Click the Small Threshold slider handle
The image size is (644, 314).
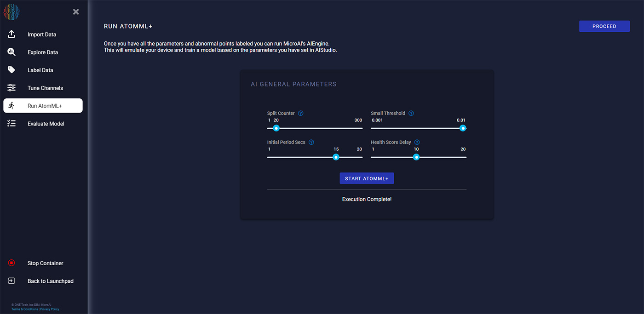click(x=463, y=128)
